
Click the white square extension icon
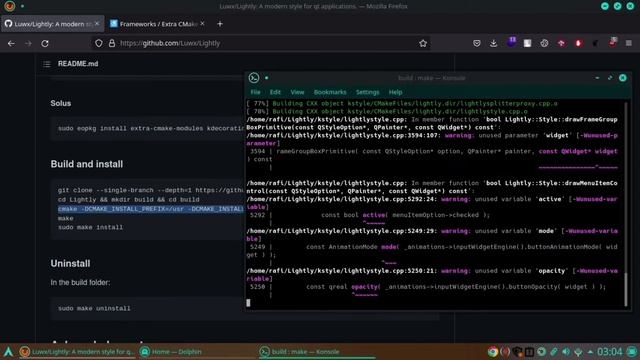tap(527, 43)
